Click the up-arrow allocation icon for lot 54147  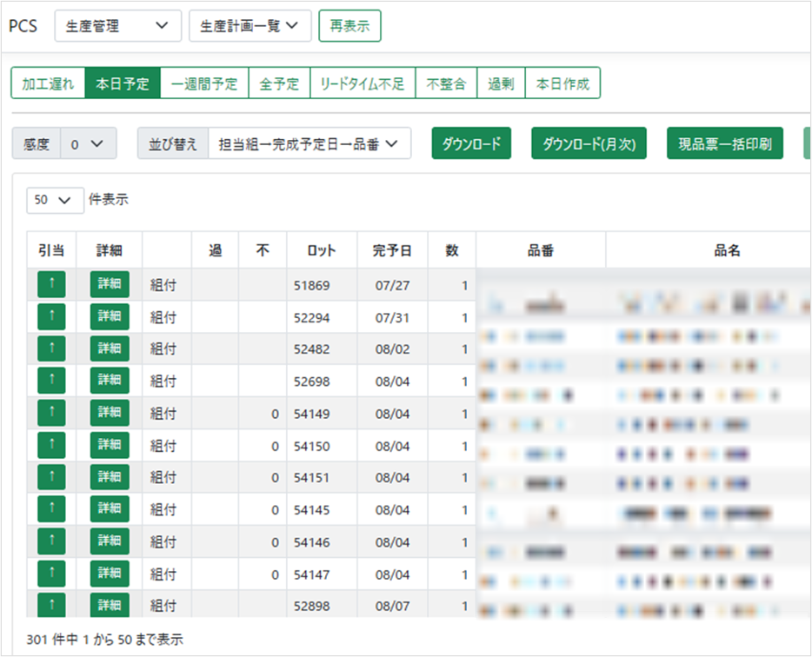[51, 574]
